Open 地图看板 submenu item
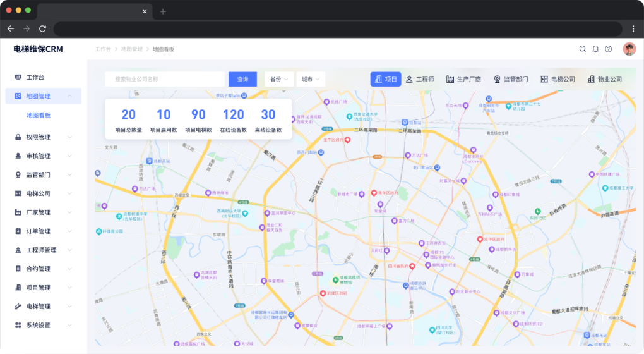The height and width of the screenshot is (354, 644). click(x=39, y=115)
